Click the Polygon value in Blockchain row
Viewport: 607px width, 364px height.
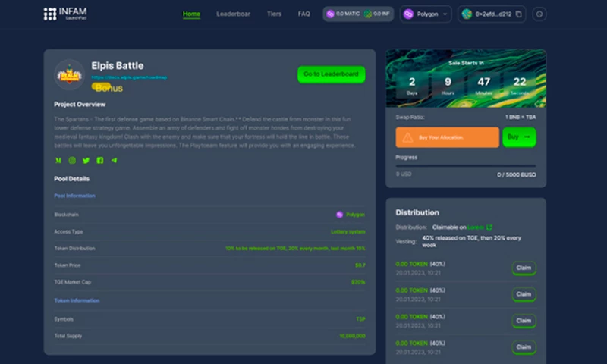click(355, 215)
